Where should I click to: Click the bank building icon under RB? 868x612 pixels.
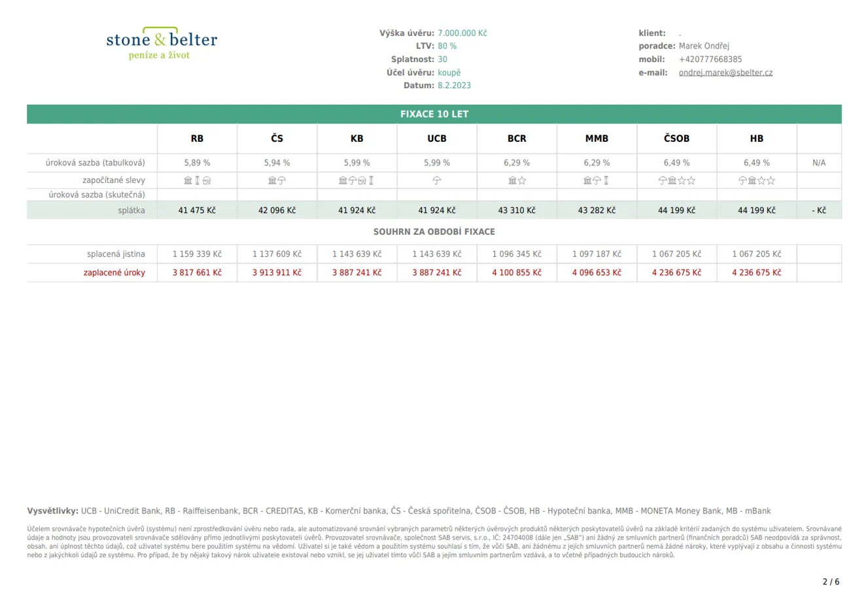[x=188, y=180]
